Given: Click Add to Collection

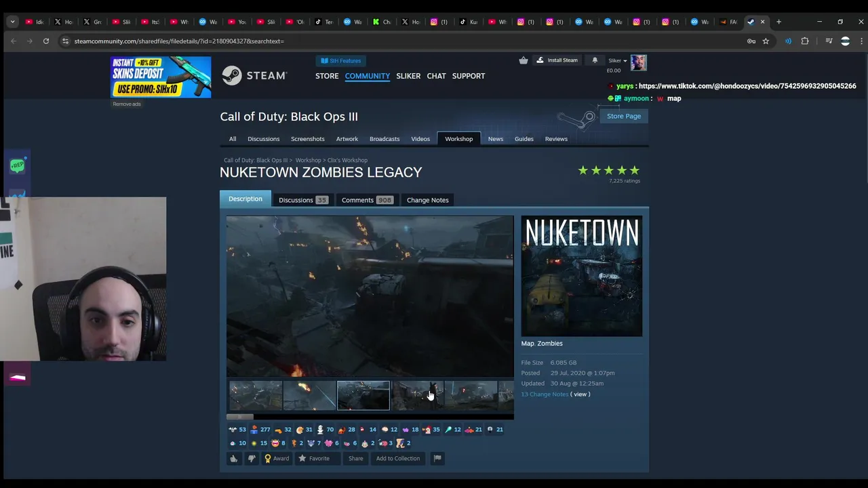Looking at the screenshot, I should (398, 459).
